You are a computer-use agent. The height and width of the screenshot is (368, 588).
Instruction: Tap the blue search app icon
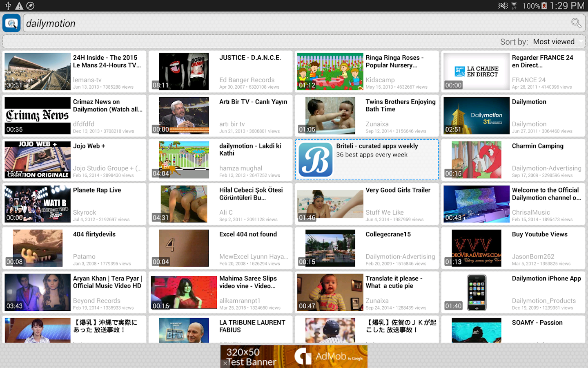[11, 23]
